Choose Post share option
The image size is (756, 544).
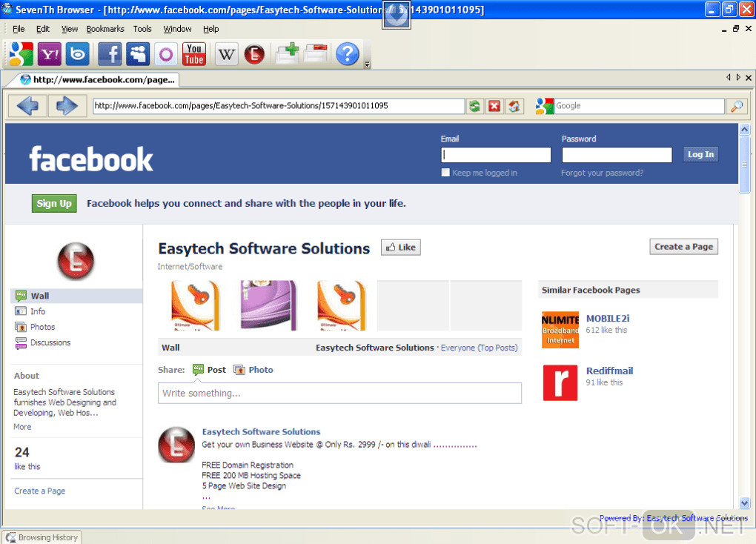pos(209,370)
